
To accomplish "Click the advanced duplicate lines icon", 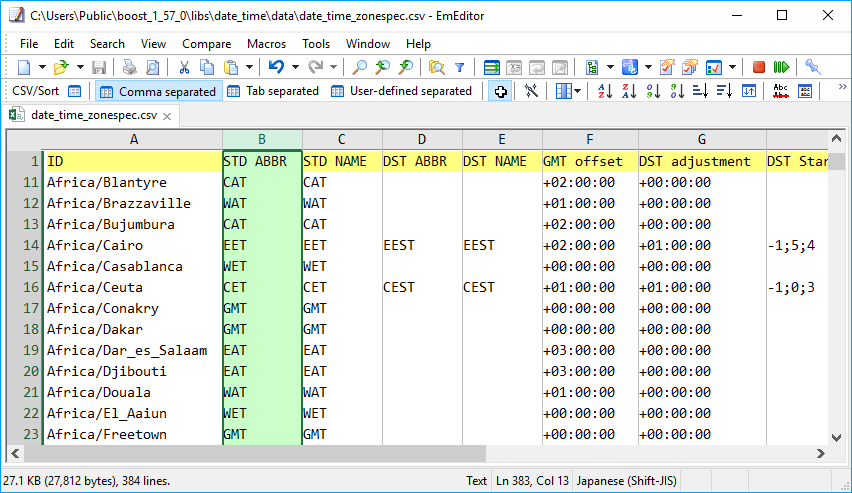I will tap(805, 91).
